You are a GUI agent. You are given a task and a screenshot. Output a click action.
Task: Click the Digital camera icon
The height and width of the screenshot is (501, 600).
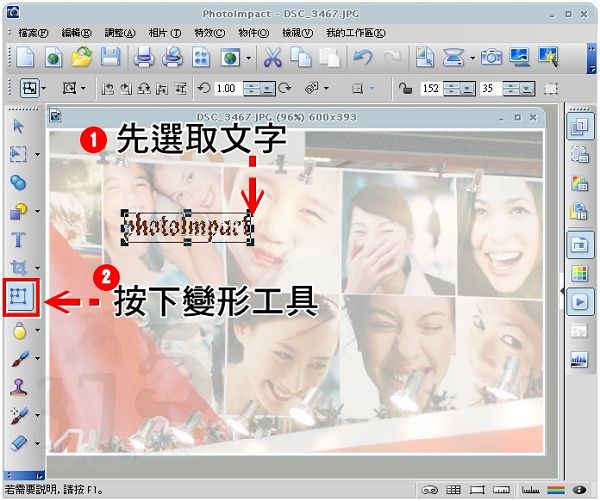tap(491, 57)
